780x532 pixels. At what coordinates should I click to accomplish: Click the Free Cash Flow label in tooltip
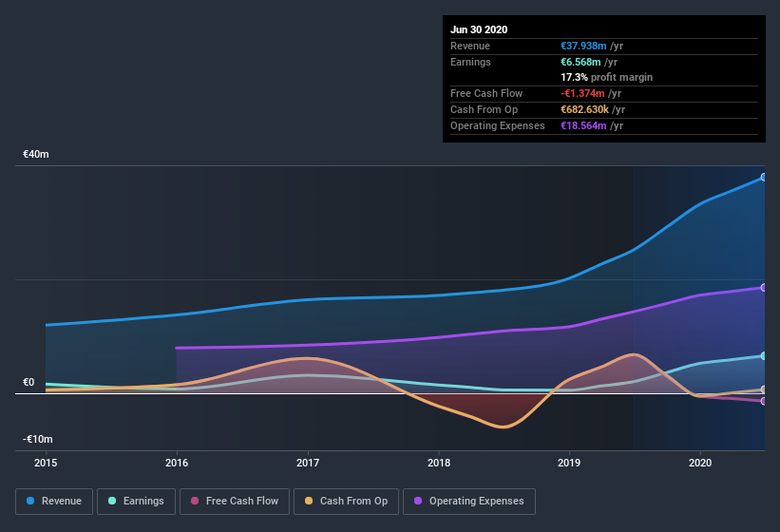(x=486, y=93)
